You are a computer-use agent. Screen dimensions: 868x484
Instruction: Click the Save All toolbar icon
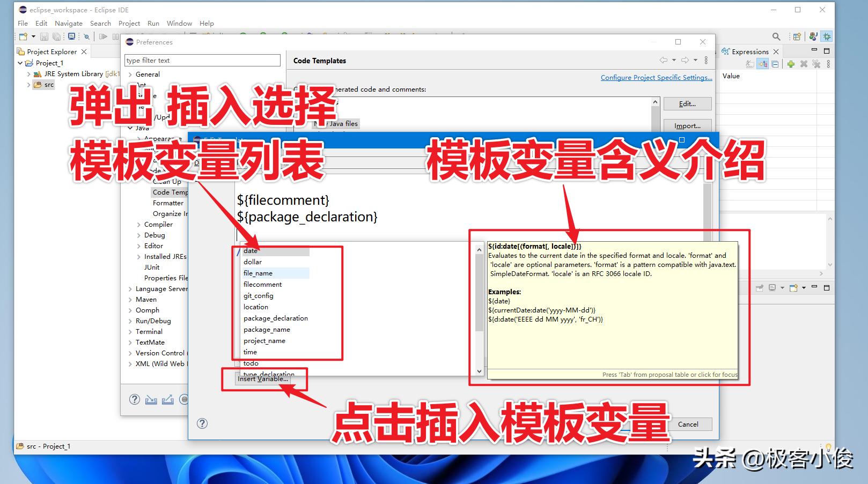tap(56, 36)
